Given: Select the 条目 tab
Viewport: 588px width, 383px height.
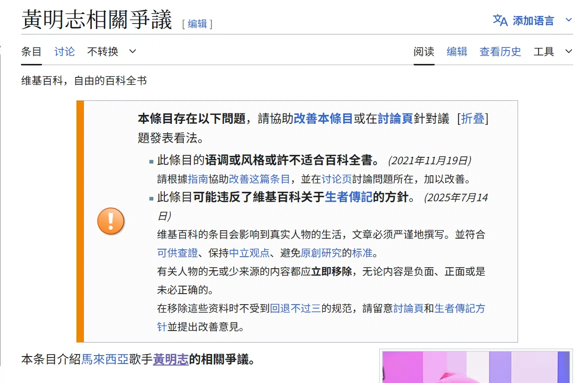Looking at the screenshot, I should [31, 51].
